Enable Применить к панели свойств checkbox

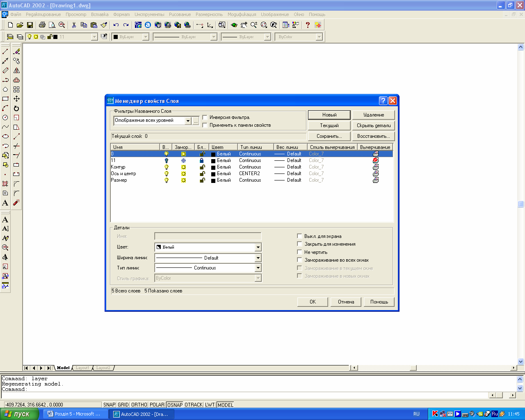(x=205, y=125)
